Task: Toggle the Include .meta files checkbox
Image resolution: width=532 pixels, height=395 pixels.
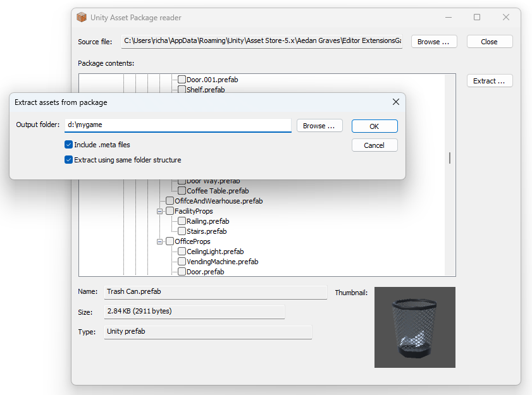Action: [x=68, y=145]
